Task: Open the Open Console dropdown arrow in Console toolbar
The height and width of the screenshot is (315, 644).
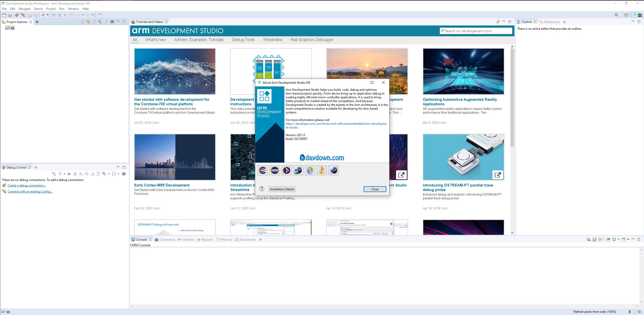Action: (628, 240)
